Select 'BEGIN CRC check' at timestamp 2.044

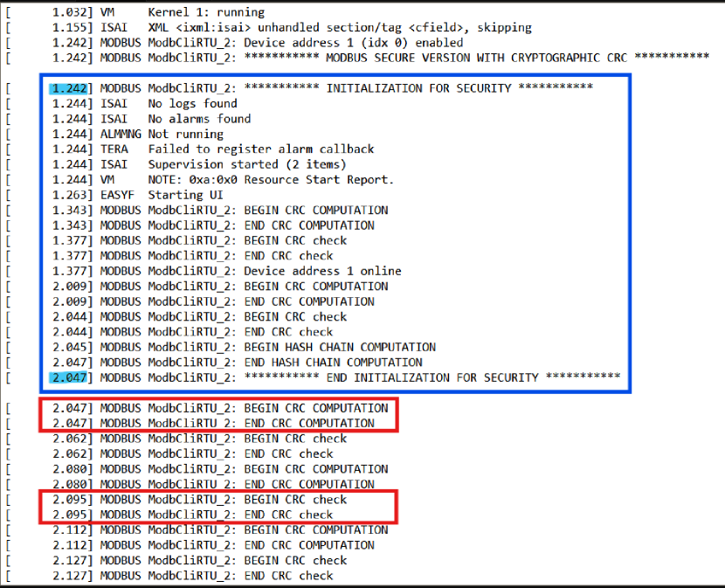(x=295, y=317)
